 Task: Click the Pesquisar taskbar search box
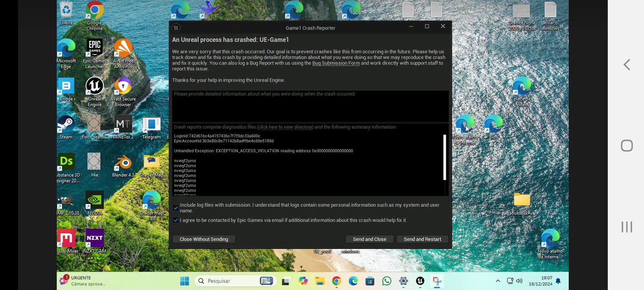(x=235, y=281)
